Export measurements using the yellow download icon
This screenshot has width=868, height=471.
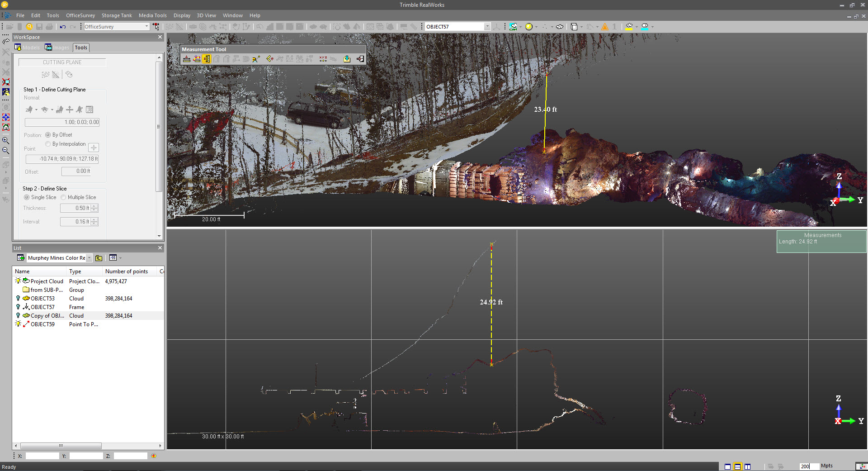(x=347, y=59)
